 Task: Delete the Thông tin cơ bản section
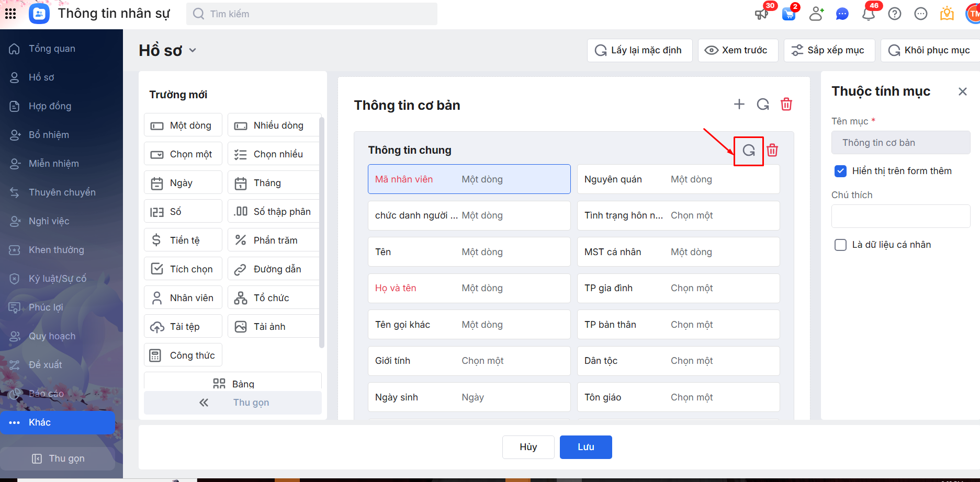tap(786, 104)
